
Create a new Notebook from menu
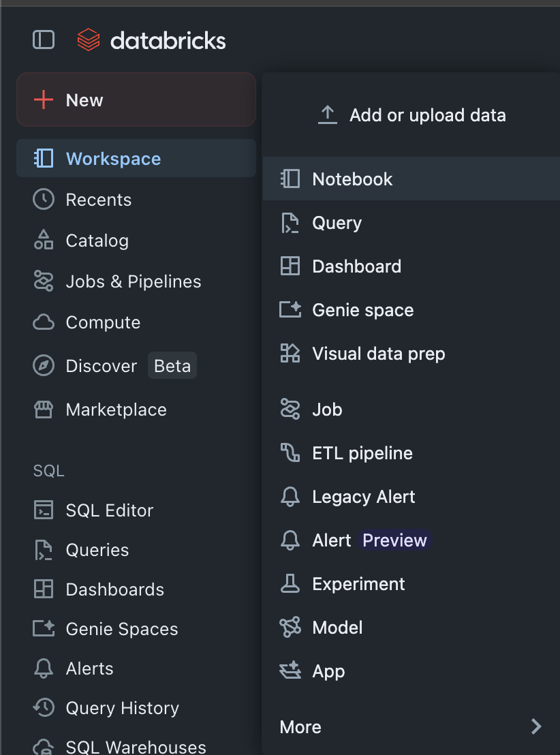tap(411, 179)
